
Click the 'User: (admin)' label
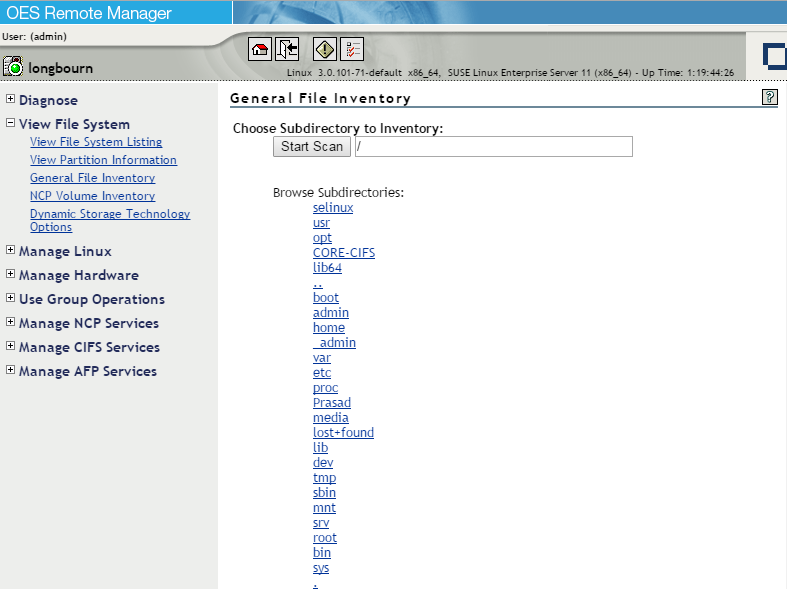point(34,37)
